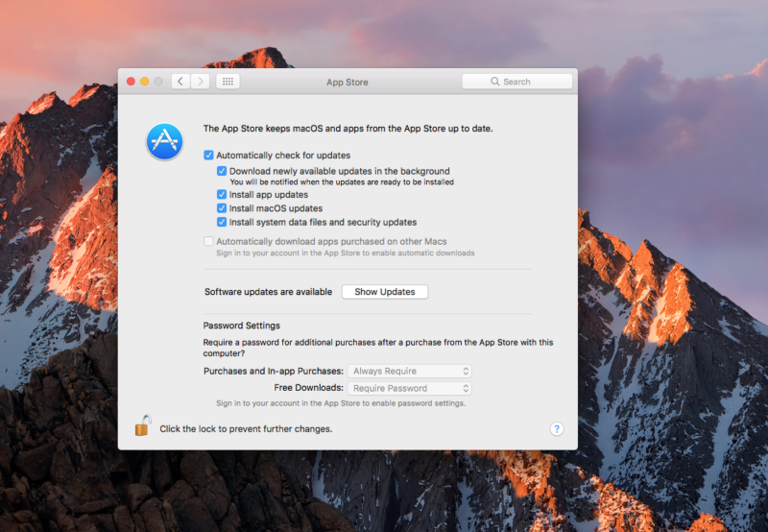Click the 'App Store' window title
Screen dimensions: 768x532
pyautogui.click(x=348, y=83)
